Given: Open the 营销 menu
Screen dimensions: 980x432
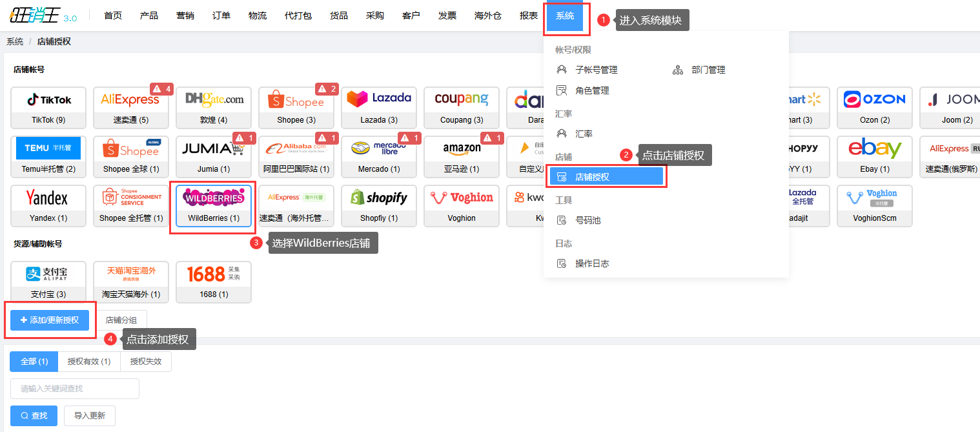Looking at the screenshot, I should 185,15.
